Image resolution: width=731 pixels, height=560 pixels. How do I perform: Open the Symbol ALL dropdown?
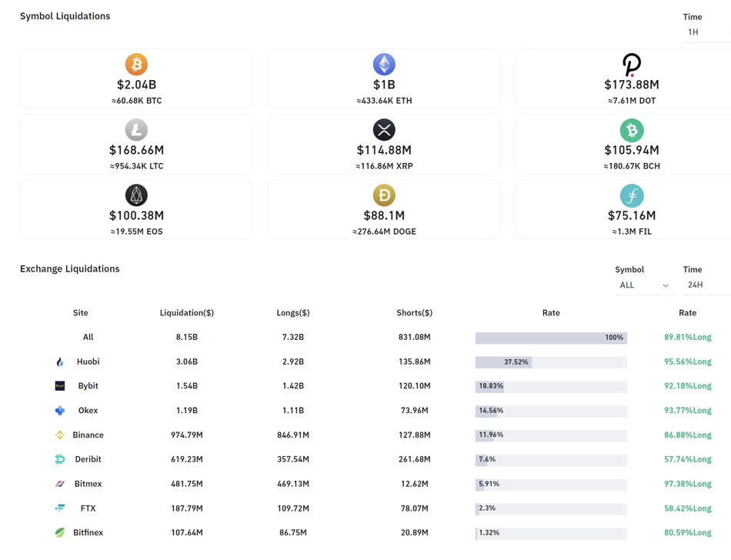tap(643, 285)
